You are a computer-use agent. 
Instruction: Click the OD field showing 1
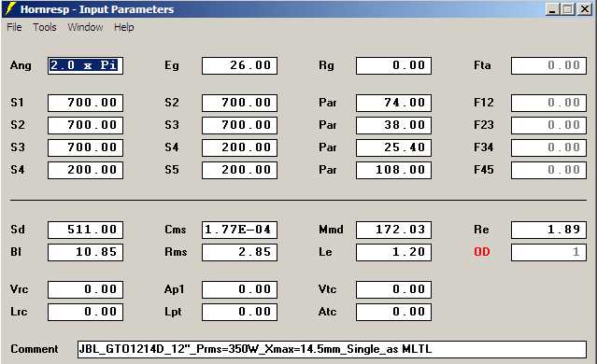point(548,252)
